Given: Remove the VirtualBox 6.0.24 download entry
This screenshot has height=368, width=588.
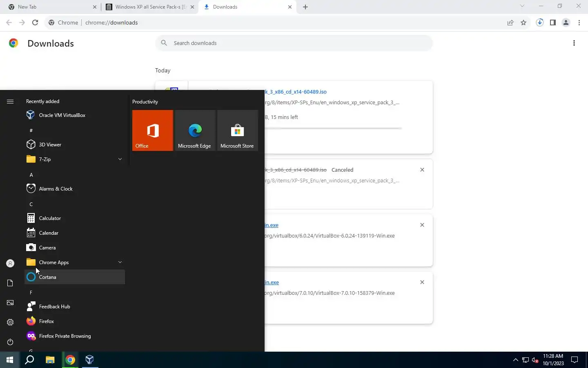Looking at the screenshot, I should click(422, 225).
